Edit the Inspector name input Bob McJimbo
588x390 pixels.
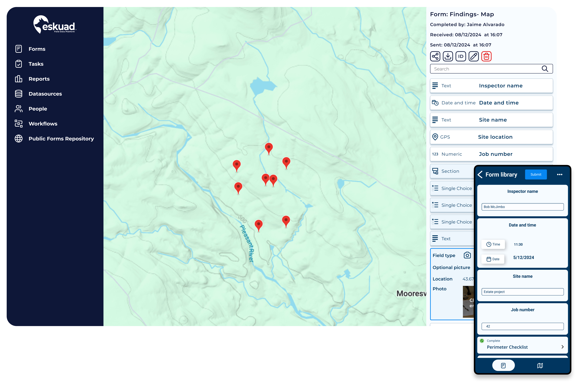click(522, 207)
